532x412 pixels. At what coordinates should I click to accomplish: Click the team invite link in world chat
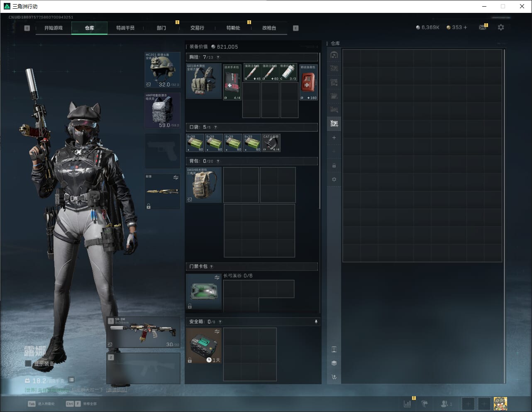[x=117, y=390]
